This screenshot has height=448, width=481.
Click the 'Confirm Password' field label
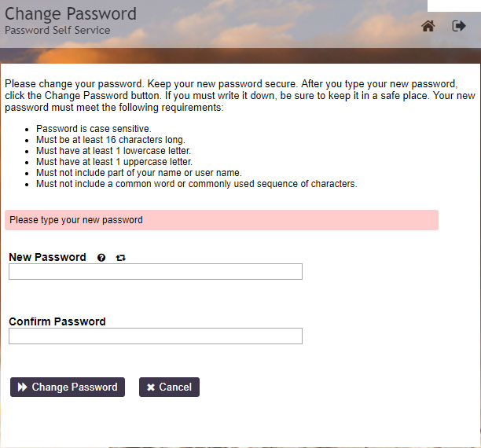point(57,321)
